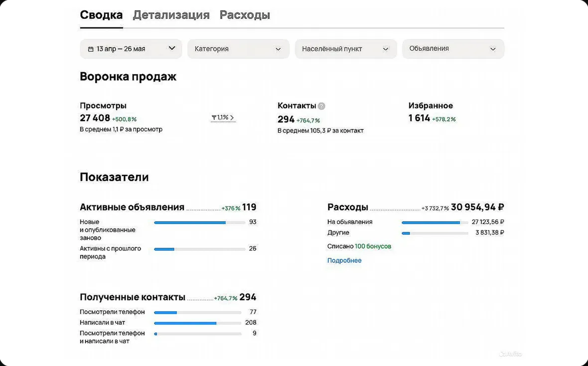Click the chevron in Населённый пункт filter
This screenshot has height=366, width=588.
point(385,49)
